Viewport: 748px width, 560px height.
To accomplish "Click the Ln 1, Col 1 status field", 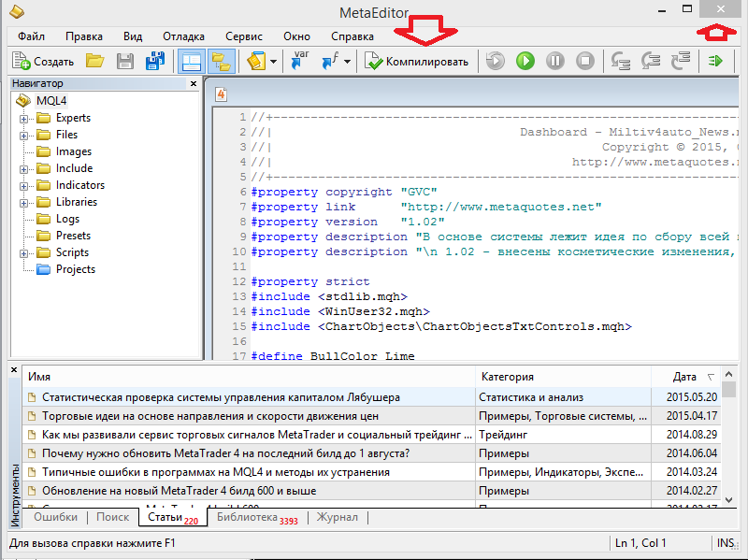I will (640, 543).
